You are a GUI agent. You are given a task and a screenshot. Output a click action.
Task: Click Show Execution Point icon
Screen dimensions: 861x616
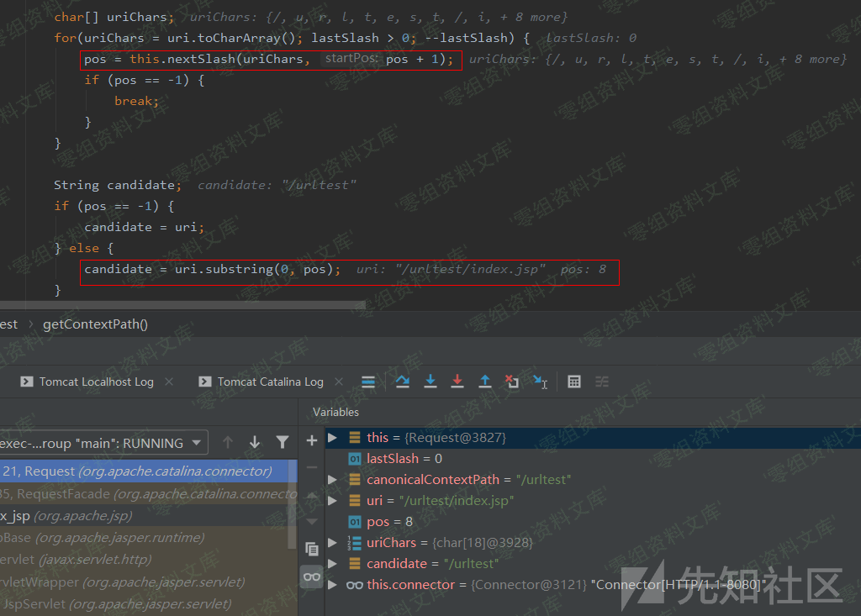(x=368, y=382)
